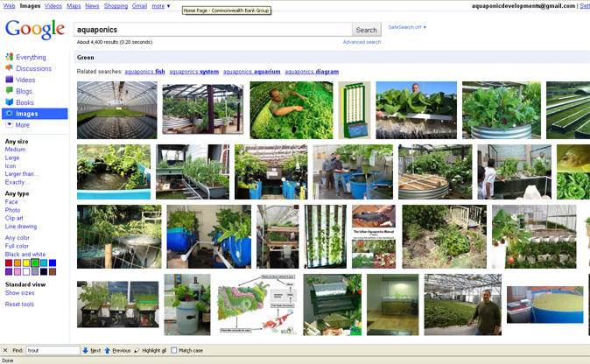Open Books search results

25,102
